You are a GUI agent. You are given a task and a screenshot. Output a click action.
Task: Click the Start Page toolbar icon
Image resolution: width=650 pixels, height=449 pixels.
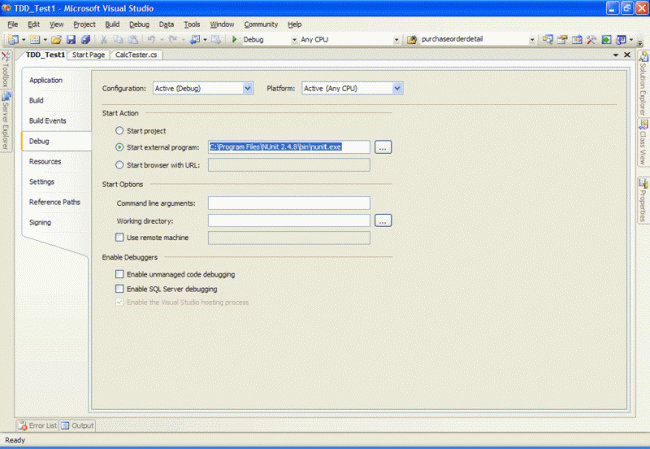point(606,39)
